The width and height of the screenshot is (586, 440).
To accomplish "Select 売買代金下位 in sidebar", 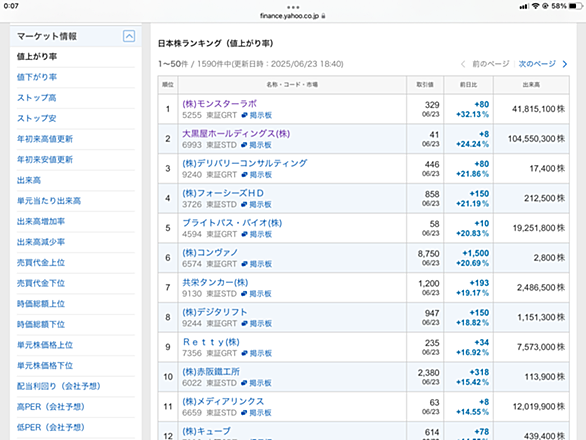I will coord(41,283).
